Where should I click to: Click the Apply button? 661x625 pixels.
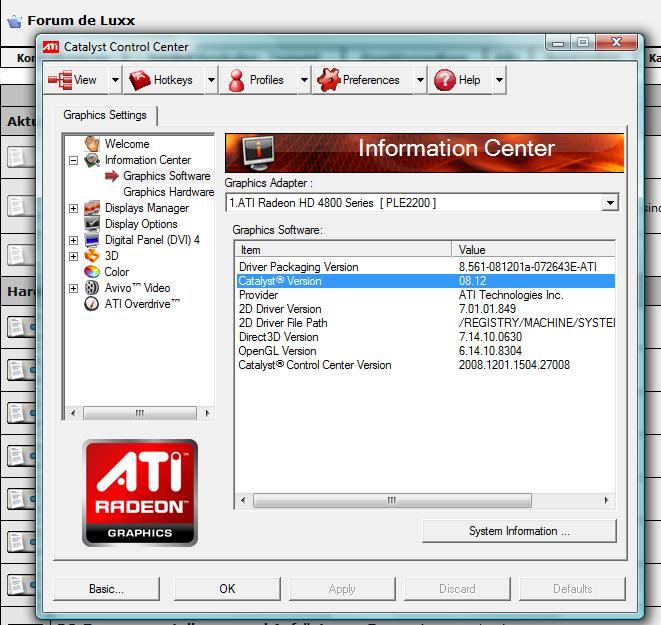pyautogui.click(x=342, y=589)
